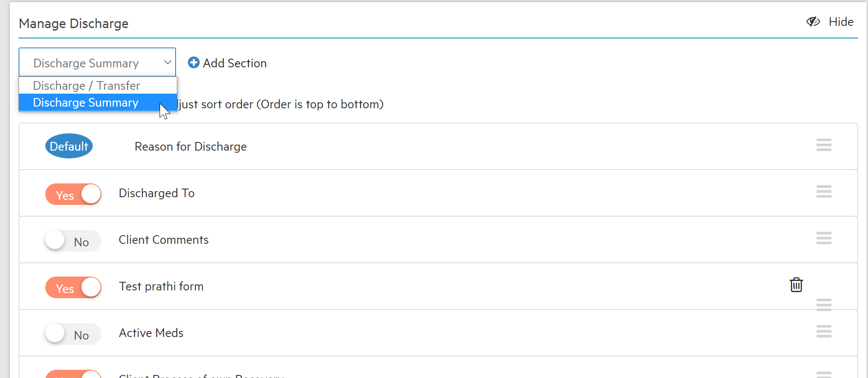Delete the Test prathi form section
Screen dimensions: 868x378
796,285
